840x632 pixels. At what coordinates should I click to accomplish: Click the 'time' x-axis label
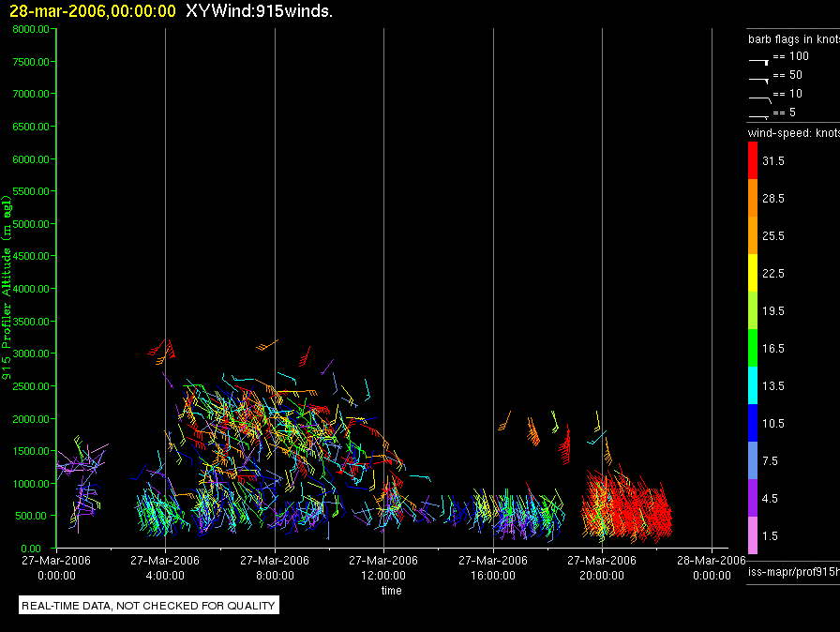click(392, 590)
